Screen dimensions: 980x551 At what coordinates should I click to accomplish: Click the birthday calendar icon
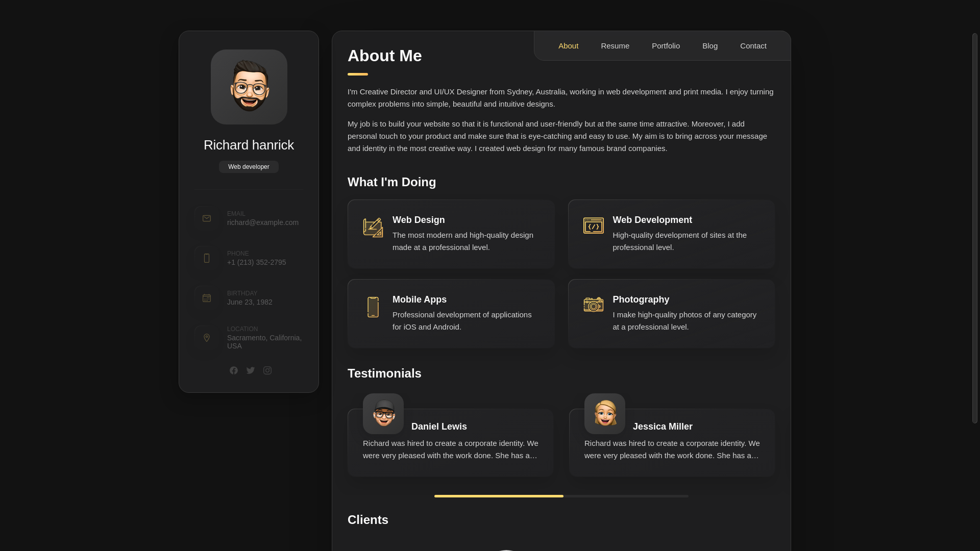tap(207, 298)
